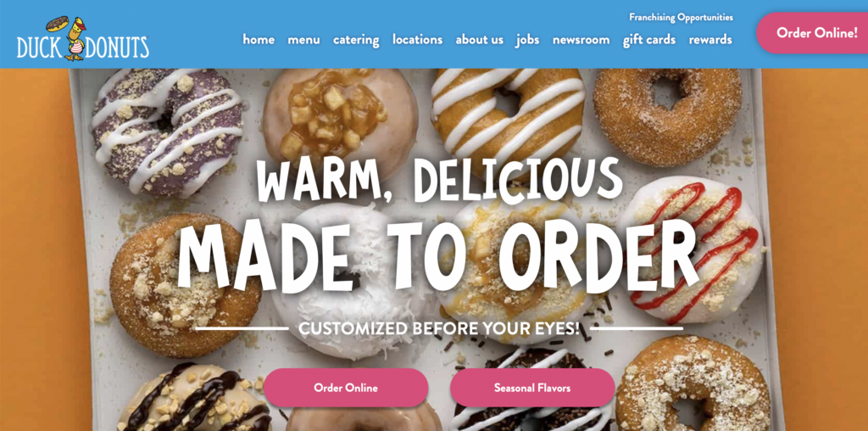Open the about us page
Viewport: 868px width, 431px height.
(480, 39)
